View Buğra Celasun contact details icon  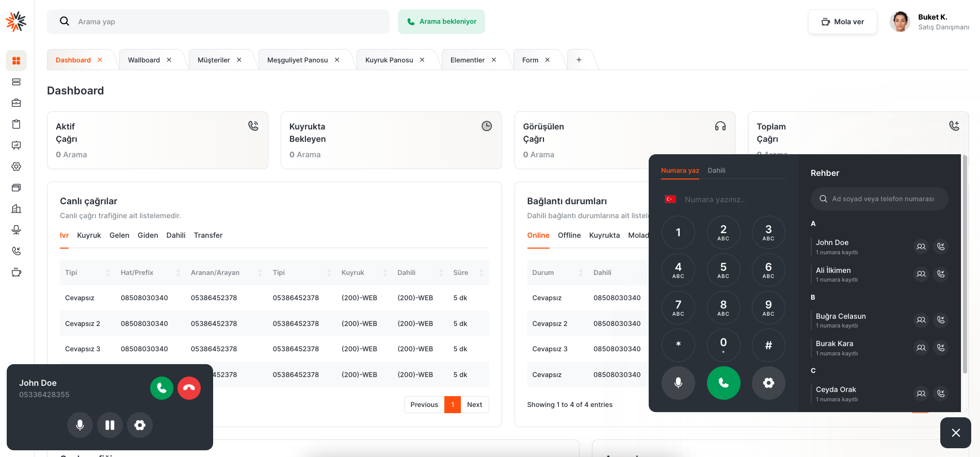[921, 320]
